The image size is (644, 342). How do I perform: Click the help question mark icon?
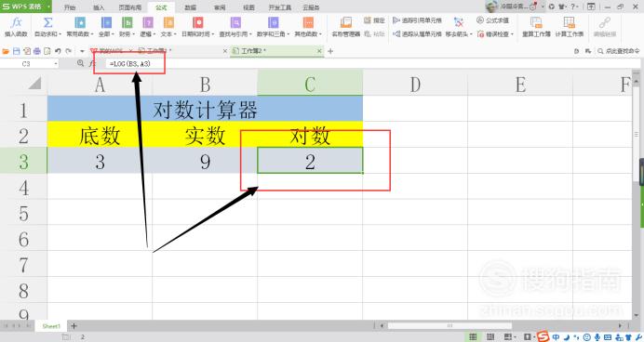click(573, 7)
